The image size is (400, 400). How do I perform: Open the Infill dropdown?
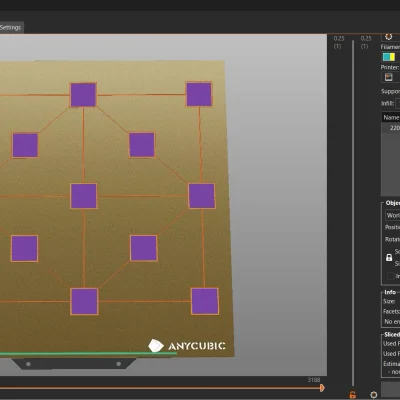click(x=398, y=103)
